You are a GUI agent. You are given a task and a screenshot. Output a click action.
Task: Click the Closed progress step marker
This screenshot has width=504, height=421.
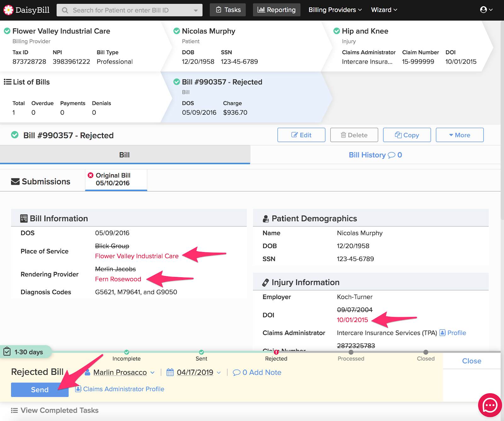(x=426, y=352)
